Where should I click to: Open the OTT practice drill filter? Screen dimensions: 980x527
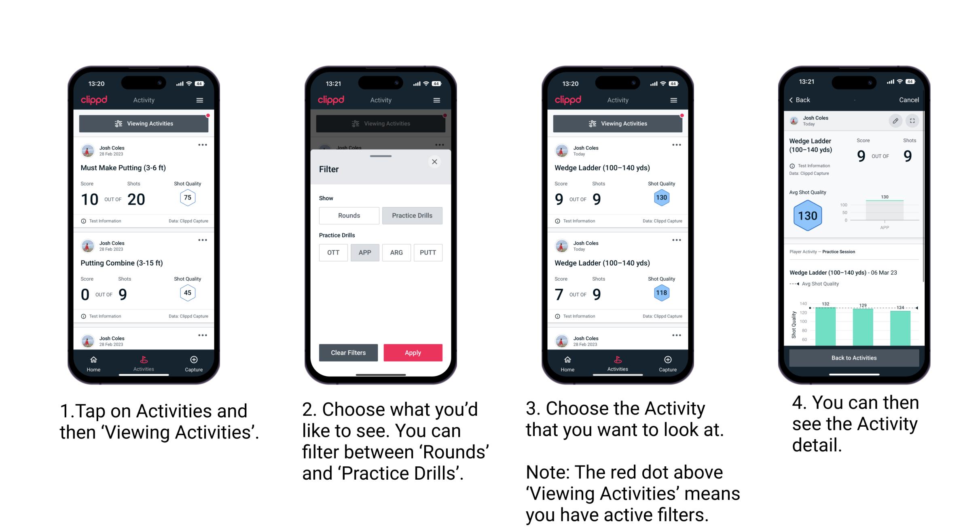pos(332,252)
